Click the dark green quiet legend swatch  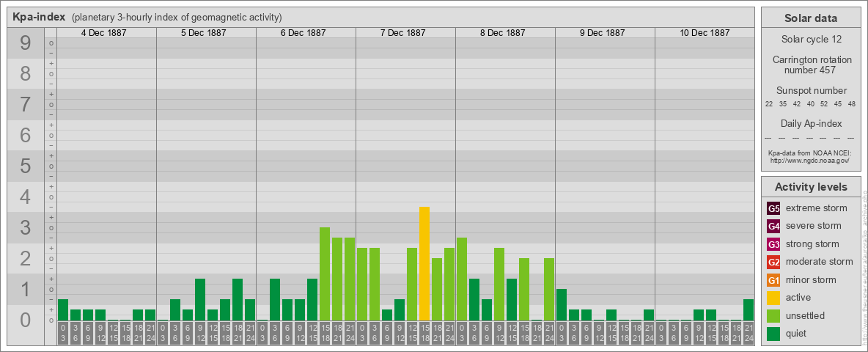[x=774, y=334]
